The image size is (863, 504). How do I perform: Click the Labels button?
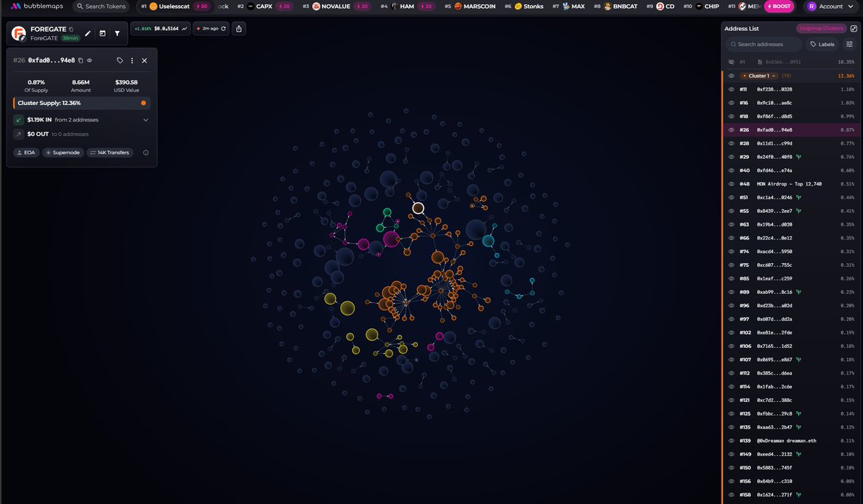click(822, 45)
